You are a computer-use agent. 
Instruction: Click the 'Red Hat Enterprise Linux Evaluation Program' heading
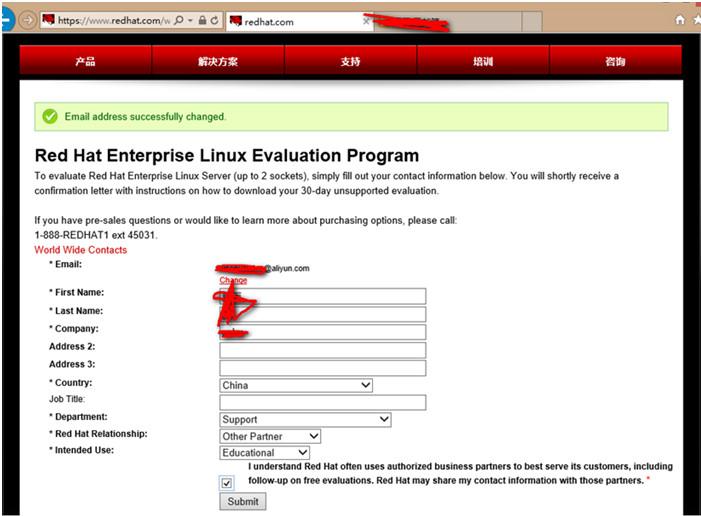(227, 155)
